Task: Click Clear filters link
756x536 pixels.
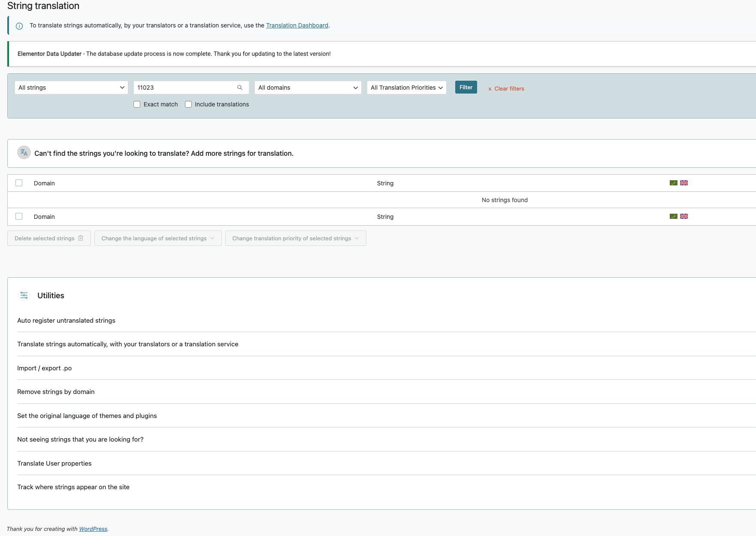Action: [x=506, y=89]
